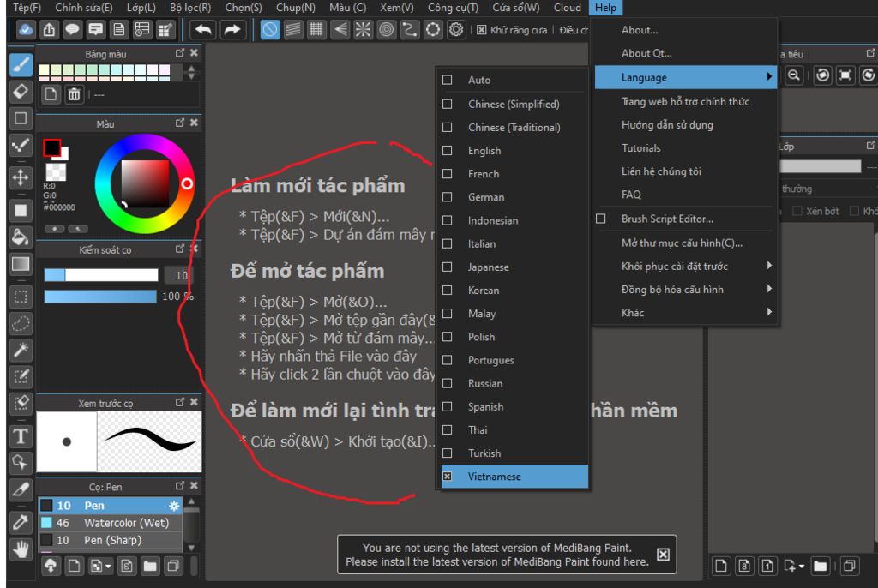Click the Redo arrow in toolbar
The image size is (878, 588).
point(232,30)
